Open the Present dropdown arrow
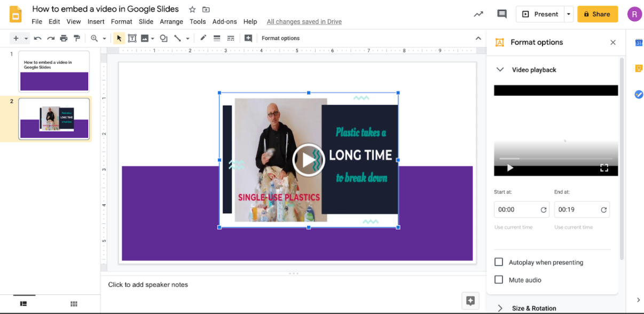 569,14
